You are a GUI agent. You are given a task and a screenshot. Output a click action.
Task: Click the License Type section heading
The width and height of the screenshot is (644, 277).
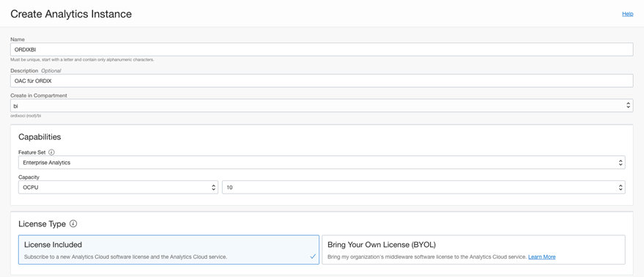pyautogui.click(x=42, y=224)
